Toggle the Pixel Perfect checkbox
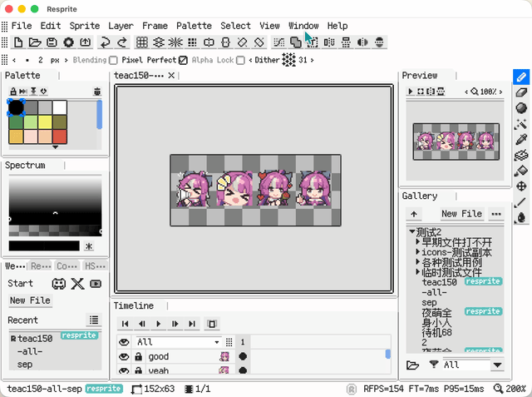This screenshot has width=532, height=397. tap(183, 60)
